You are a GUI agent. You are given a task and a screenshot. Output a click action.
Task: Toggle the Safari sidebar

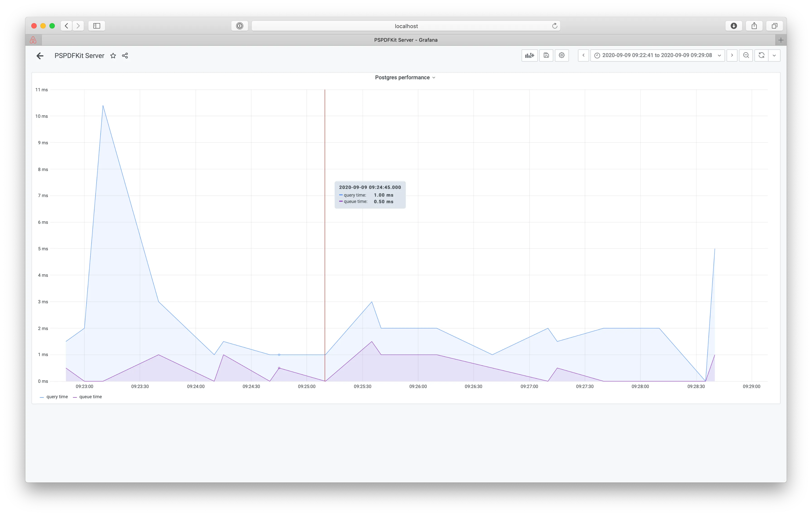click(x=97, y=26)
